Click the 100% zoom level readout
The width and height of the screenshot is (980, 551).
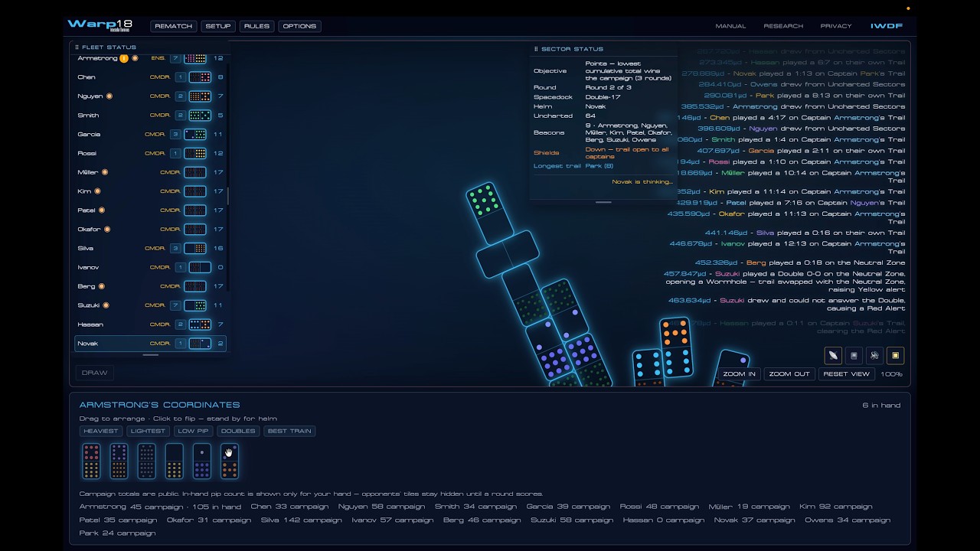coord(891,374)
